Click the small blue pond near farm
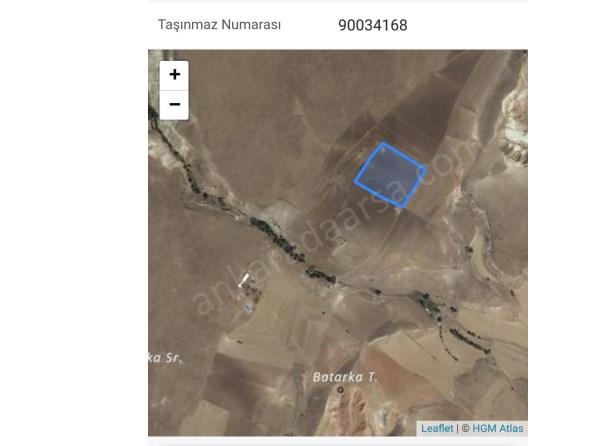This screenshot has width=594, height=446. [248, 308]
